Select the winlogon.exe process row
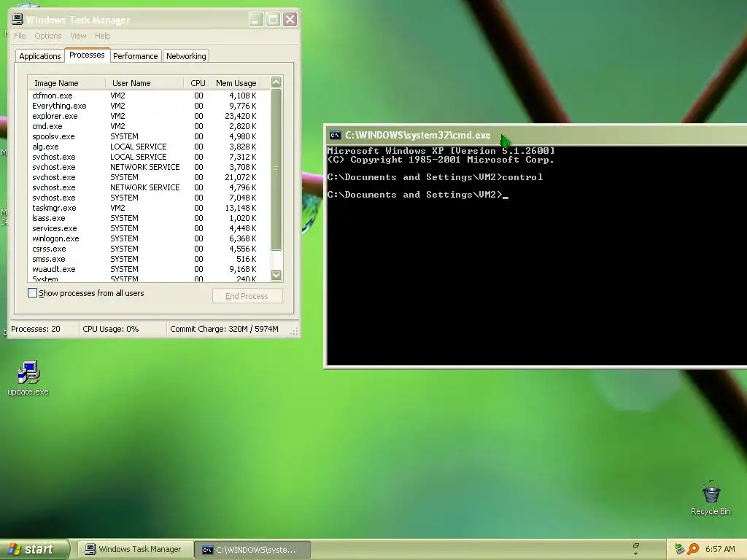 coord(149,238)
